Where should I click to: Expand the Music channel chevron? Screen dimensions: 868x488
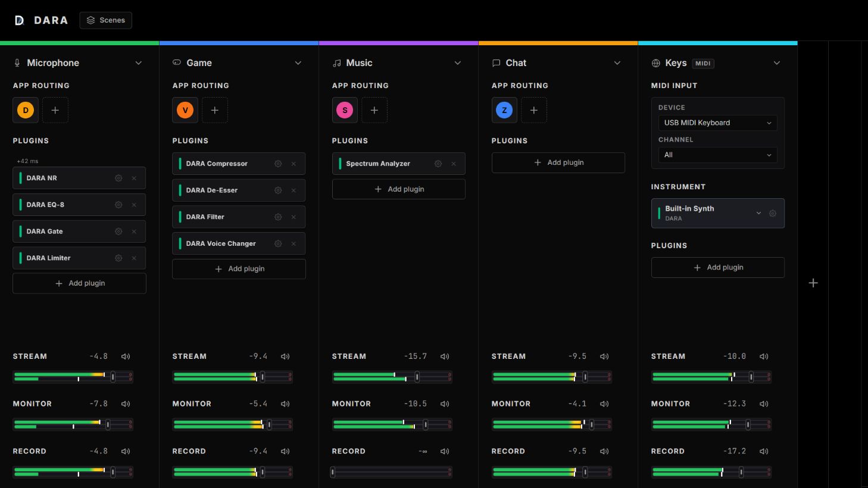[458, 63]
